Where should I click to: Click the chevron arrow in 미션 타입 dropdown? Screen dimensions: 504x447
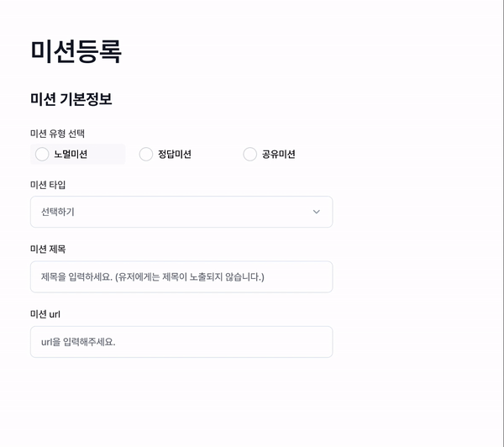point(316,212)
